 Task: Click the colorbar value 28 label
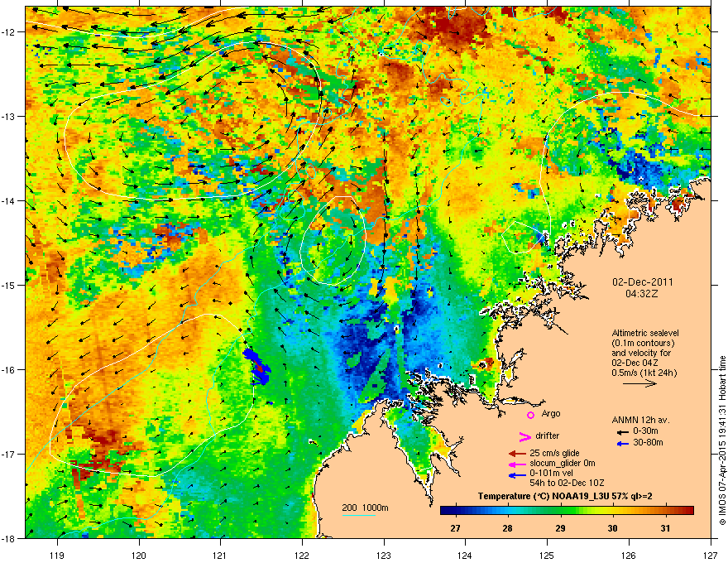point(507,528)
